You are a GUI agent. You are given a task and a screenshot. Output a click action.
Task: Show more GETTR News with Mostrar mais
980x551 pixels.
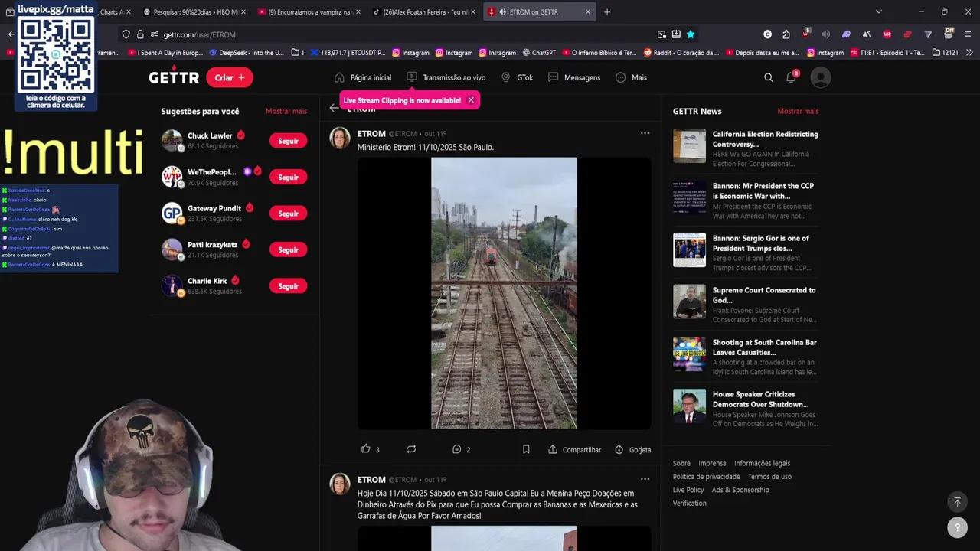coord(798,111)
